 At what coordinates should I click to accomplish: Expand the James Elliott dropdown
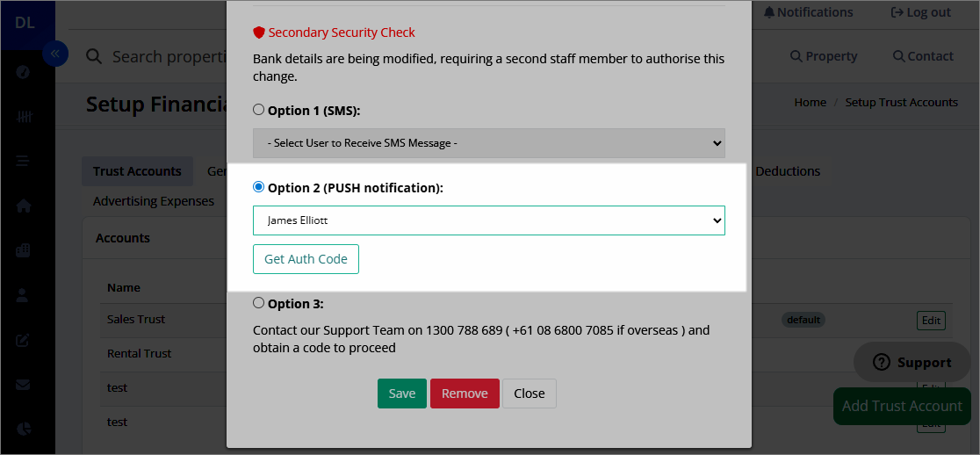489,220
